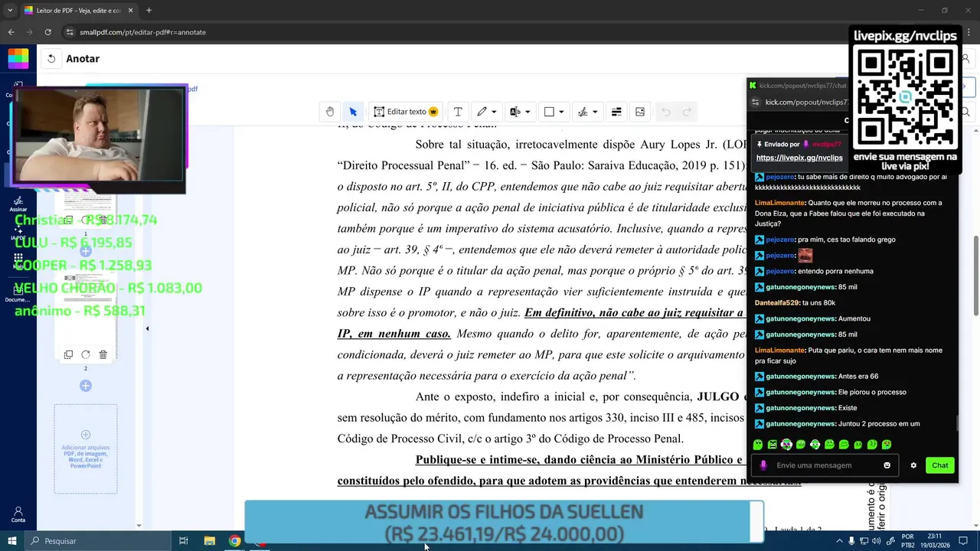Open the Smallpdf colorful logo
Image resolution: width=980 pixels, height=551 pixels.
click(18, 58)
